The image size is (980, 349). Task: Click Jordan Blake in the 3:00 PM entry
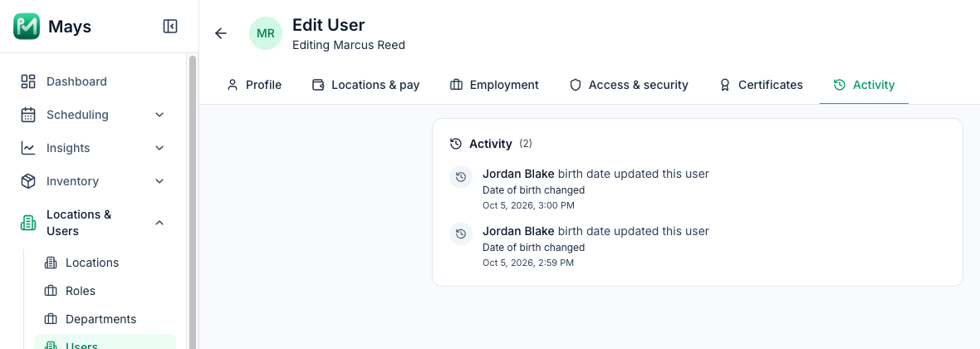pos(518,174)
